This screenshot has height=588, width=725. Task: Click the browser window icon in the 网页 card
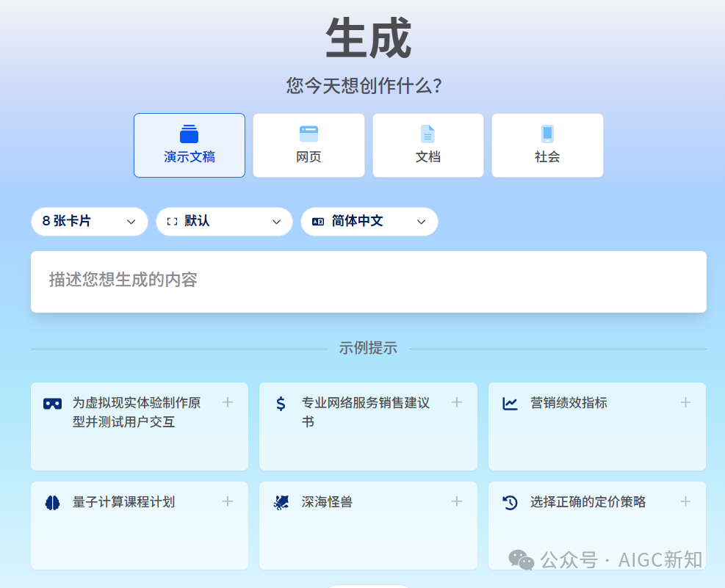pos(309,134)
